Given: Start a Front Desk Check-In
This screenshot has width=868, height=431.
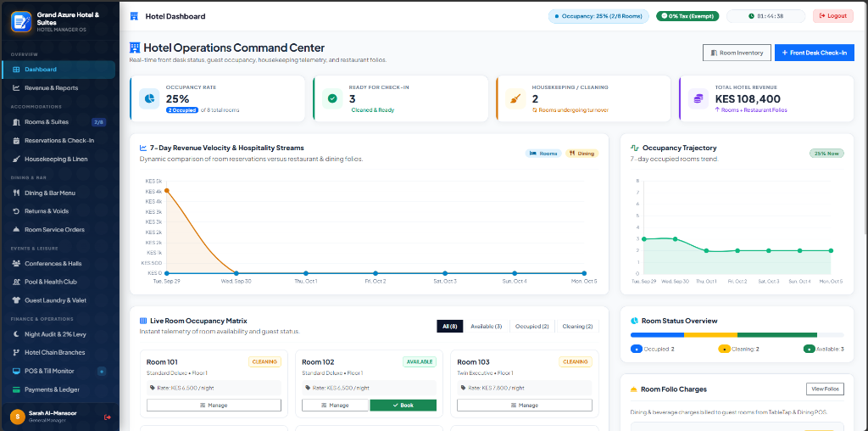Looking at the screenshot, I should point(815,53).
